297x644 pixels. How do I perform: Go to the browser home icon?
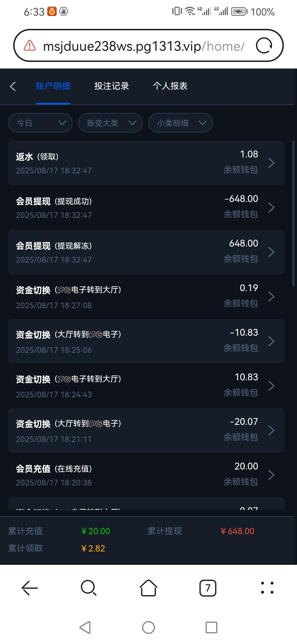(148, 588)
